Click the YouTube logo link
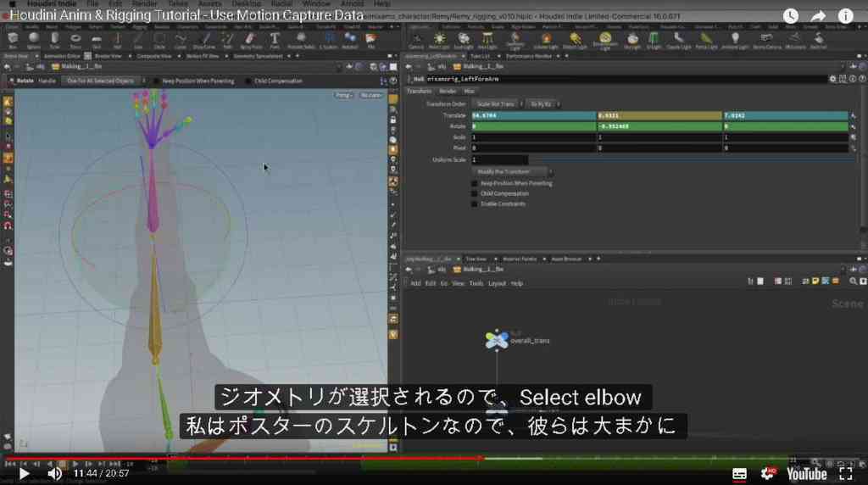Image resolution: width=868 pixels, height=485 pixels. click(807, 474)
